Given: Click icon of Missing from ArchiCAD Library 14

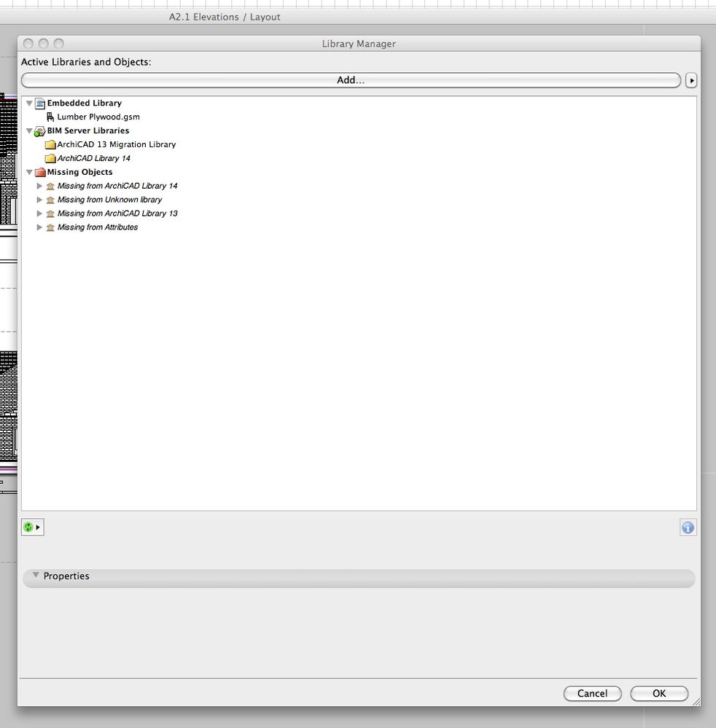Looking at the screenshot, I should click(50, 186).
